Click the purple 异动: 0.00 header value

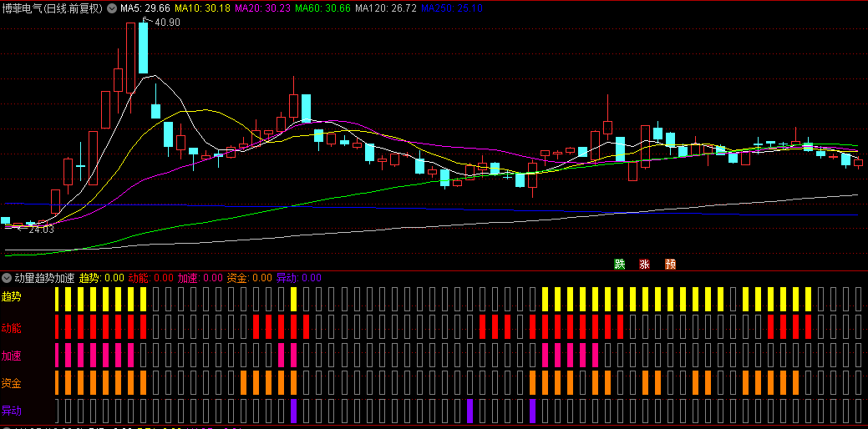click(x=299, y=278)
